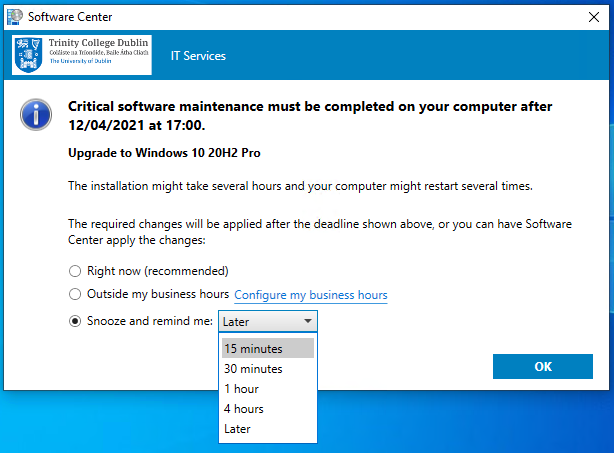Click the blue information icon

pos(36,115)
